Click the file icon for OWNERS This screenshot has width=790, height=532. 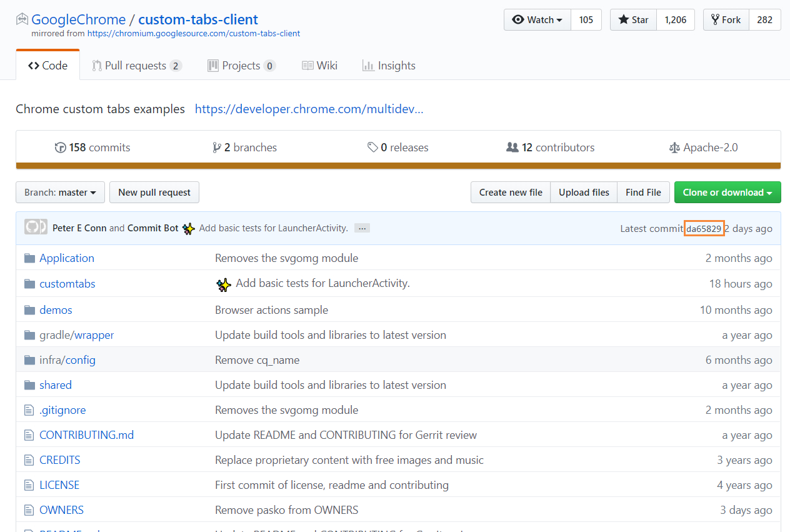click(29, 510)
